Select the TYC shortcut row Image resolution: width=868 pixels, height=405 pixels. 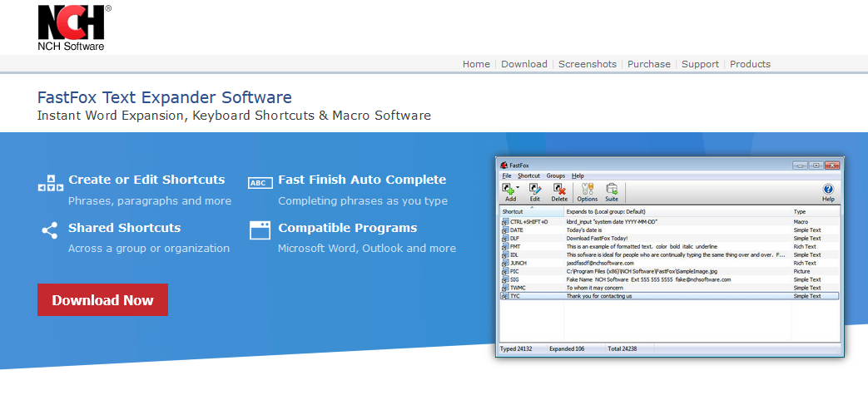coord(670,296)
